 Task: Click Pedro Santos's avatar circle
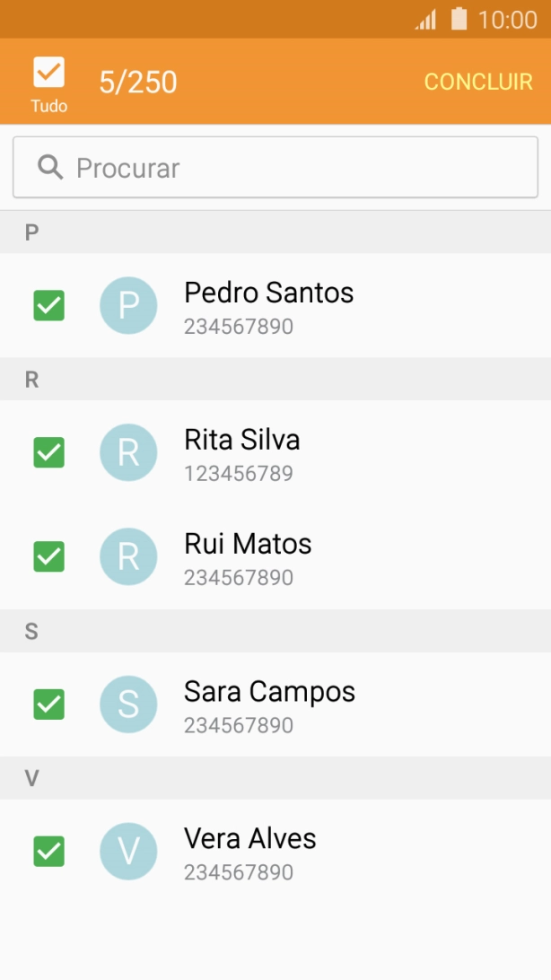(128, 305)
